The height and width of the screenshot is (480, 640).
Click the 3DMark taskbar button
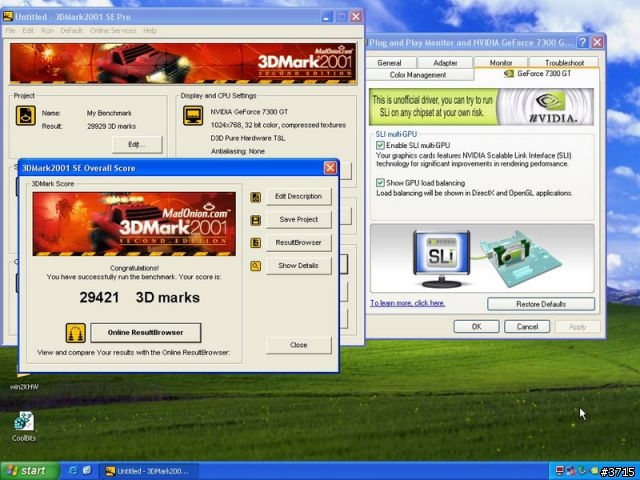tap(149, 471)
